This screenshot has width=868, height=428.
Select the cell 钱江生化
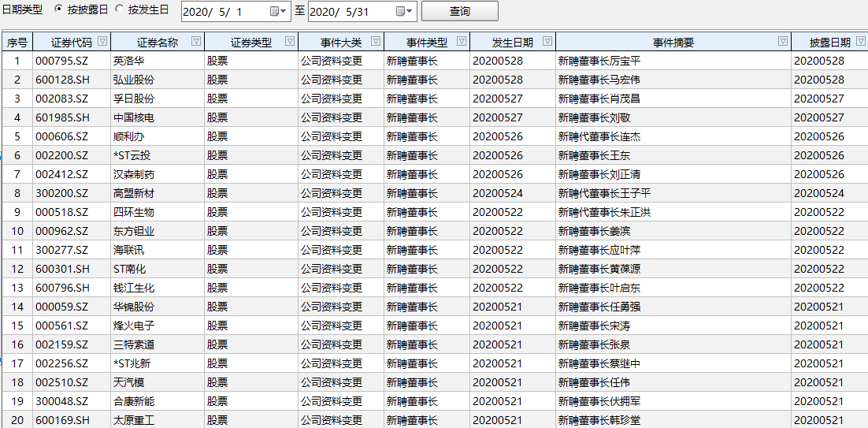point(158,288)
